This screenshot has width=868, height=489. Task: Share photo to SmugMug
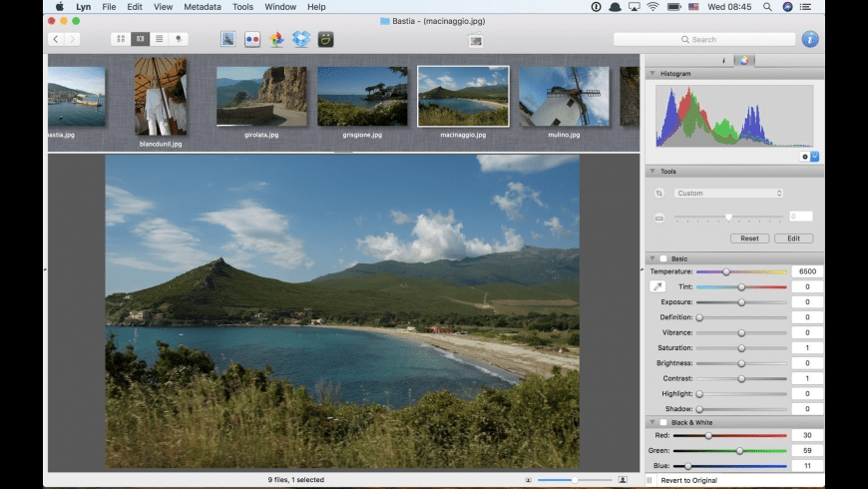[325, 39]
